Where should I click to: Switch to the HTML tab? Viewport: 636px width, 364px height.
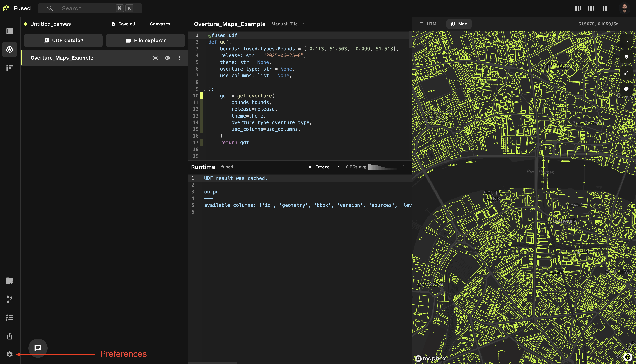(x=429, y=24)
